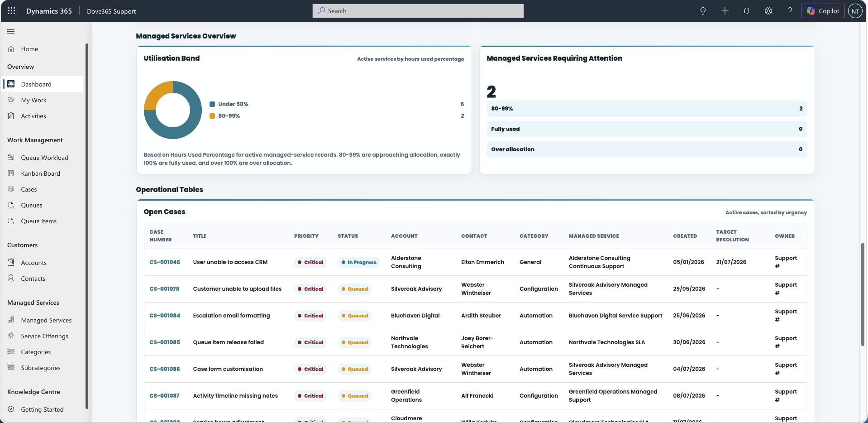Open the settings gear icon

pyautogui.click(x=768, y=11)
